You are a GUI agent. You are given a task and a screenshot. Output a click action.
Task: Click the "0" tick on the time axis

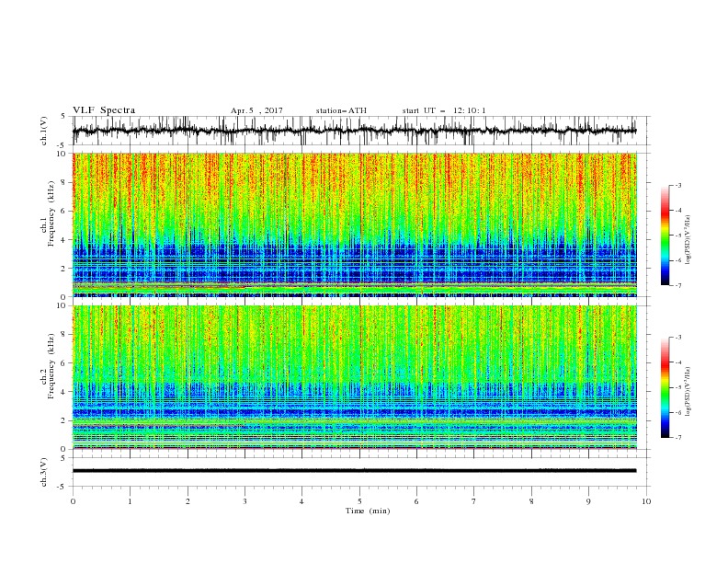point(73,501)
